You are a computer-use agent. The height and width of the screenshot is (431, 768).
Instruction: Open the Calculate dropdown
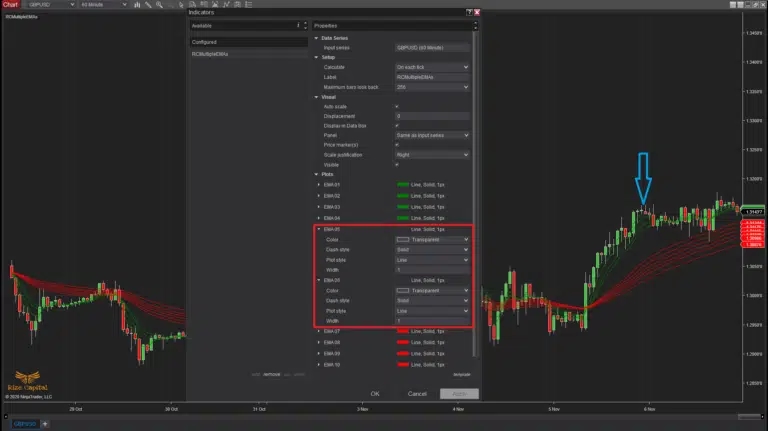(432, 67)
